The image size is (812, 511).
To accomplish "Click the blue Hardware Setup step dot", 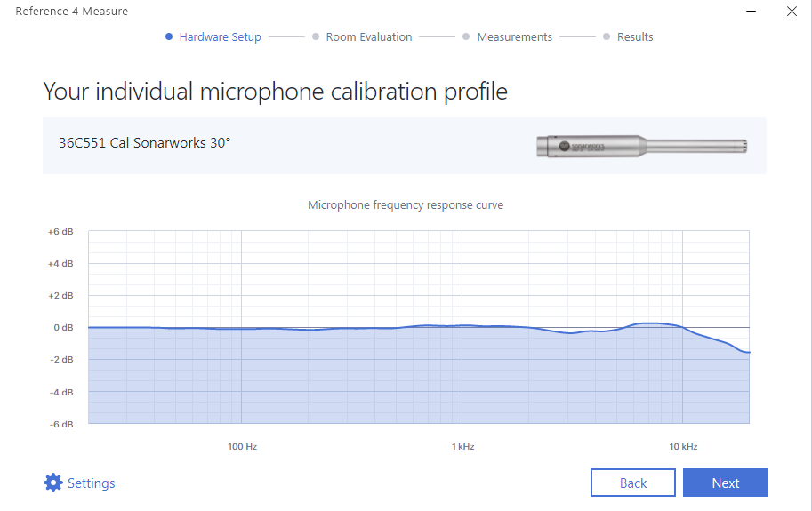I will point(169,37).
